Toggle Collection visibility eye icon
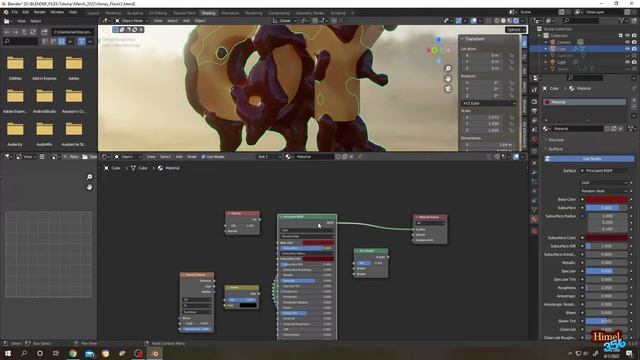The width and height of the screenshot is (640, 360). pos(627,36)
